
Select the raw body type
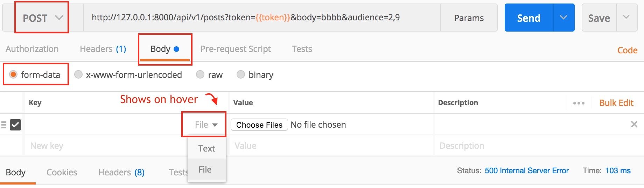pos(200,74)
